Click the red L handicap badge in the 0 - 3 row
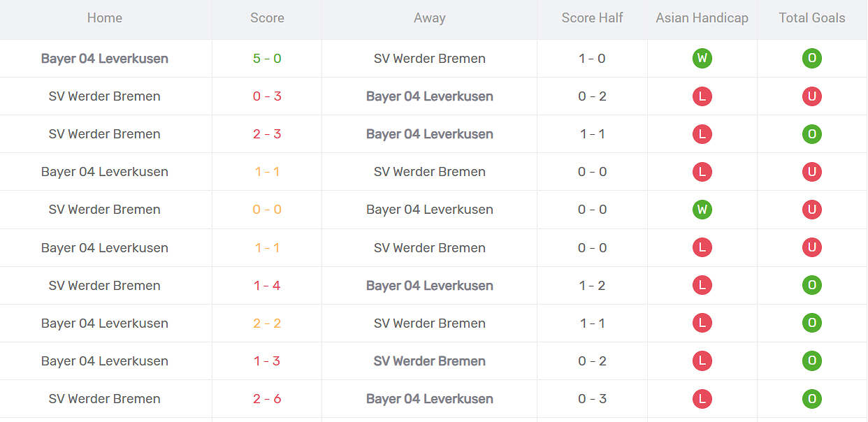The height and width of the screenshot is (422, 868). click(x=702, y=96)
